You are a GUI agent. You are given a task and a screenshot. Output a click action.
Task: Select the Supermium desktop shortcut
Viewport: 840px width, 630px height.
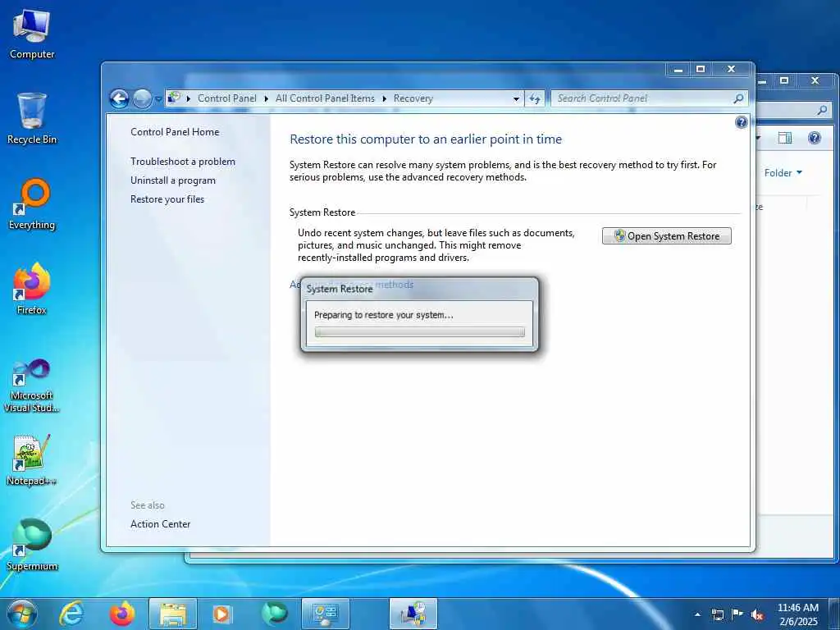32,545
